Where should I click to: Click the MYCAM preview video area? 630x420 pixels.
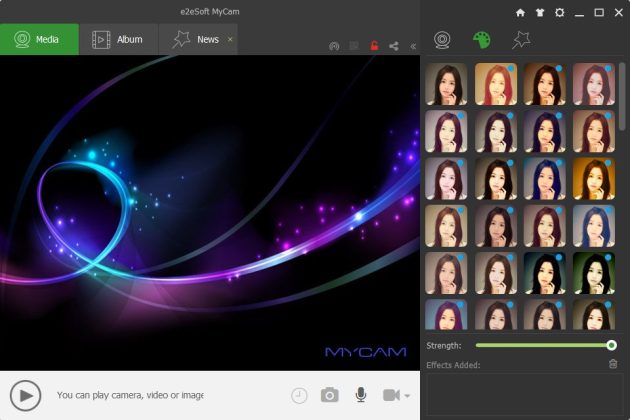pyautogui.click(x=210, y=213)
